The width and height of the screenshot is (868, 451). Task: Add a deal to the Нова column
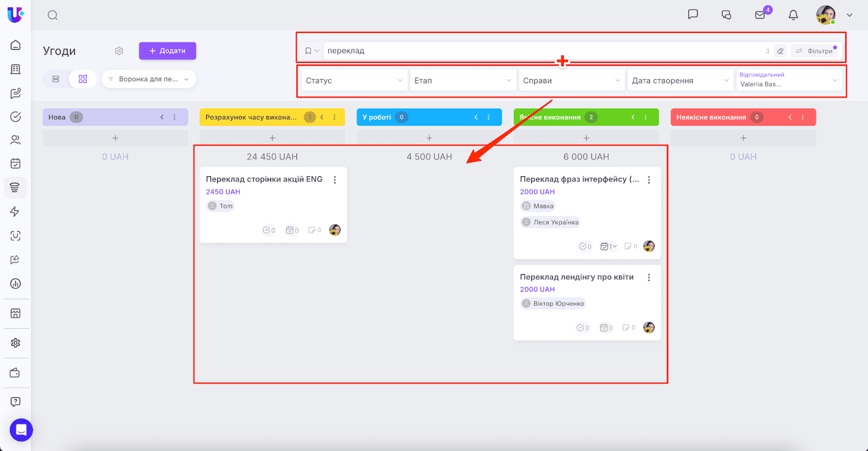(116, 138)
